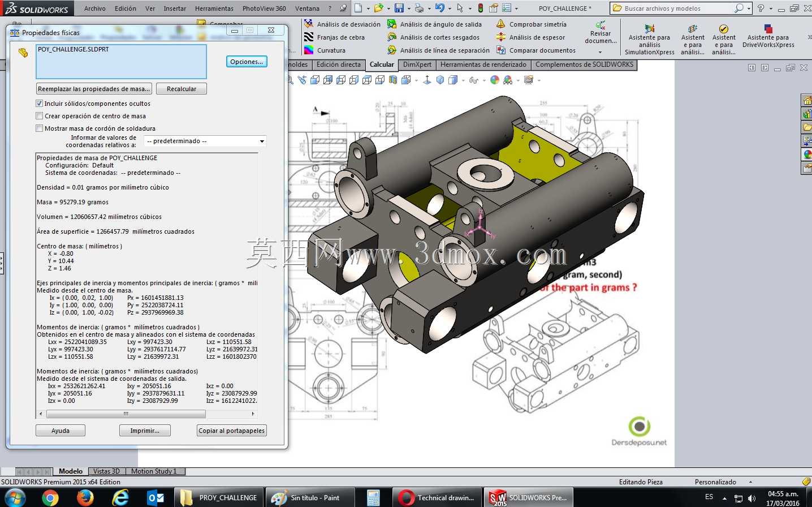Enable Crear operación de centro de masa
This screenshot has height=507, width=812.
(x=39, y=116)
